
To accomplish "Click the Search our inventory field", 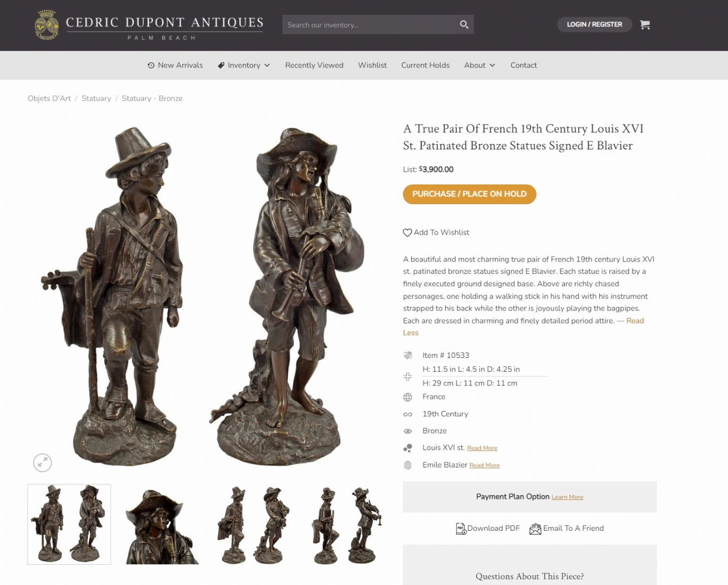I will [371, 24].
